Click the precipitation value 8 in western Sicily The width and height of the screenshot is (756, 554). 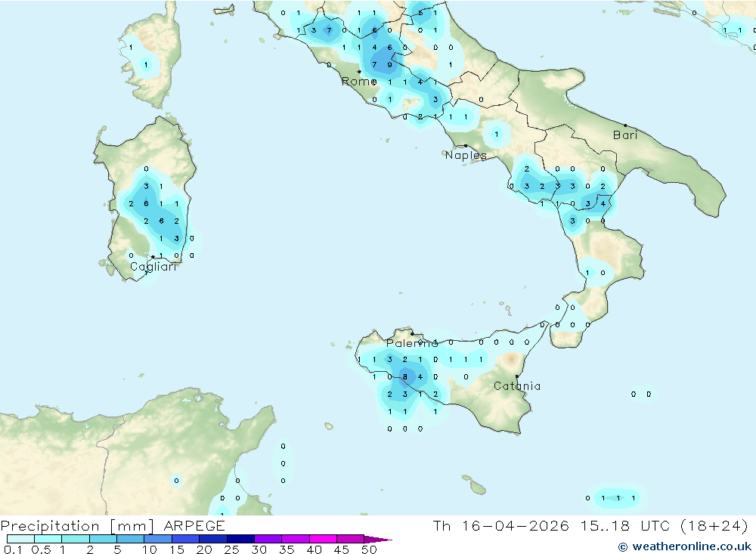click(x=405, y=376)
